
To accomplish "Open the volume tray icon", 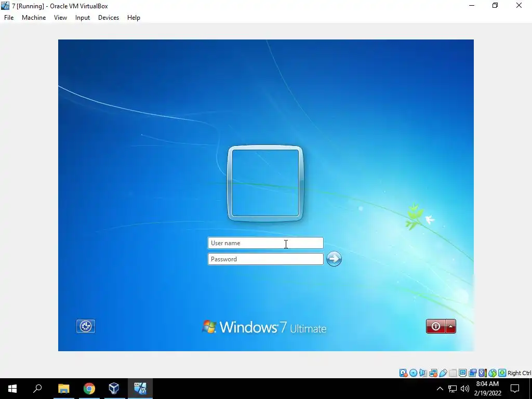I will coord(465,389).
